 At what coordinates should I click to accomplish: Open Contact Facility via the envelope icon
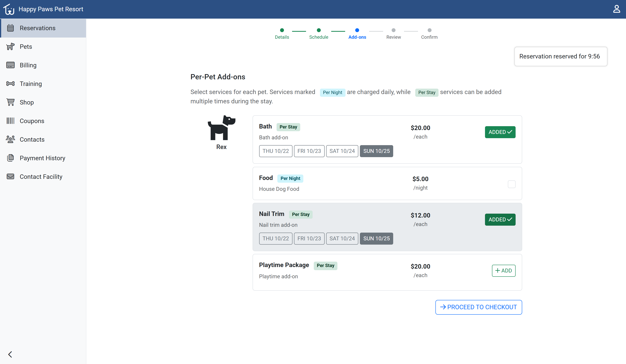pos(10,176)
